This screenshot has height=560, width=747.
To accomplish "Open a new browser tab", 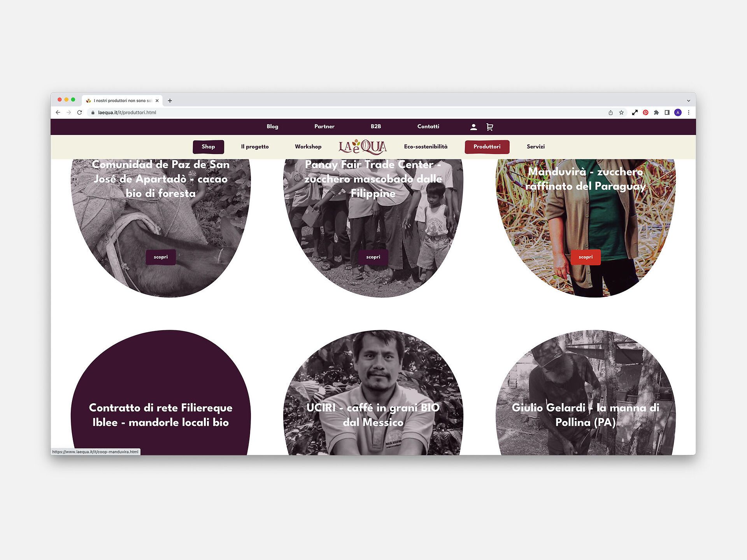I will coord(170,101).
